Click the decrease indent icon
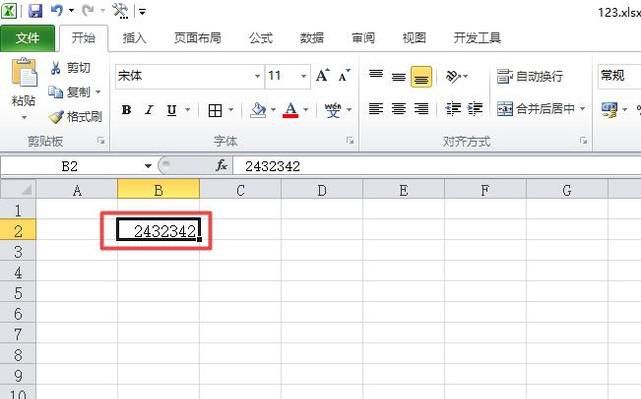Screen dimensions: 641x399 (453, 109)
